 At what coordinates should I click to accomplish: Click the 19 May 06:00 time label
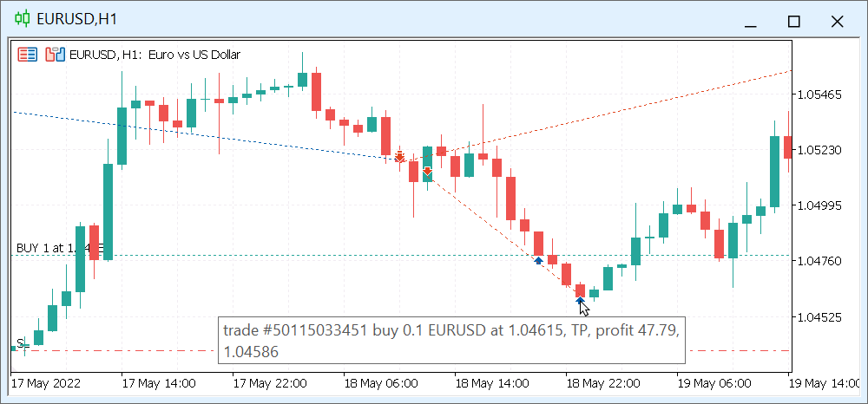pos(714,383)
